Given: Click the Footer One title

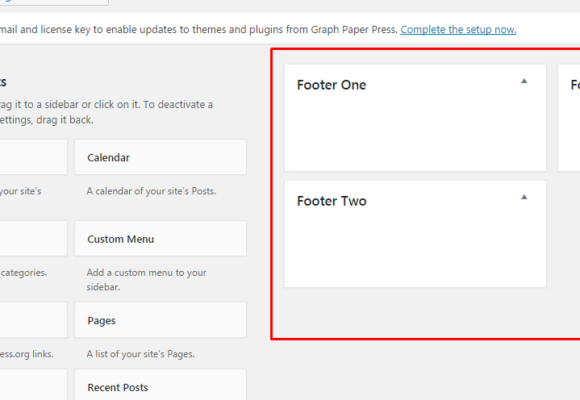Looking at the screenshot, I should tap(331, 85).
